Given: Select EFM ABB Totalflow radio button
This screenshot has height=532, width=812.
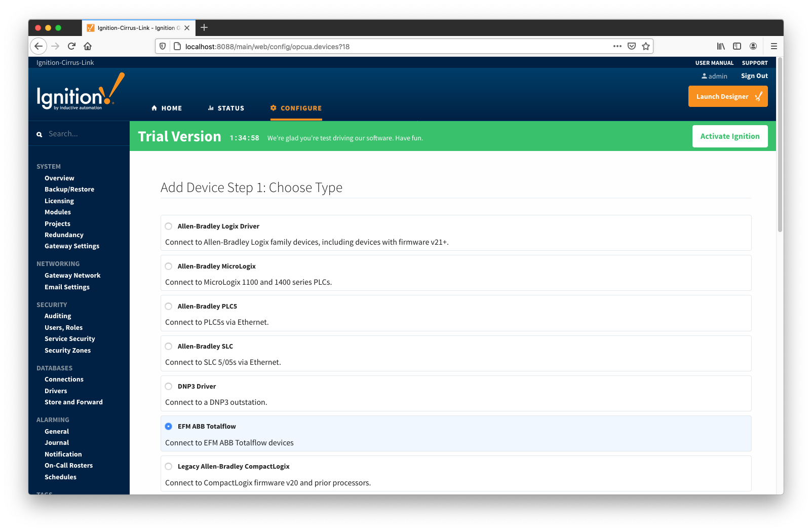Looking at the screenshot, I should 169,427.
